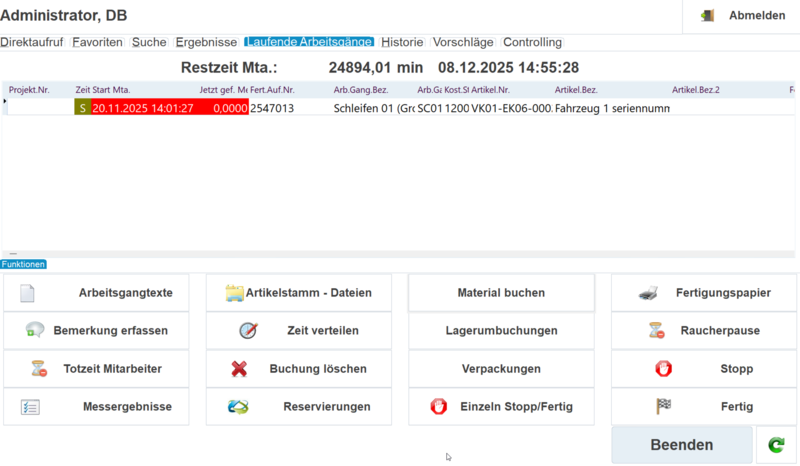Viewport: 800px width, 466px height.
Task: Open the Favoriten tab
Action: tap(97, 42)
